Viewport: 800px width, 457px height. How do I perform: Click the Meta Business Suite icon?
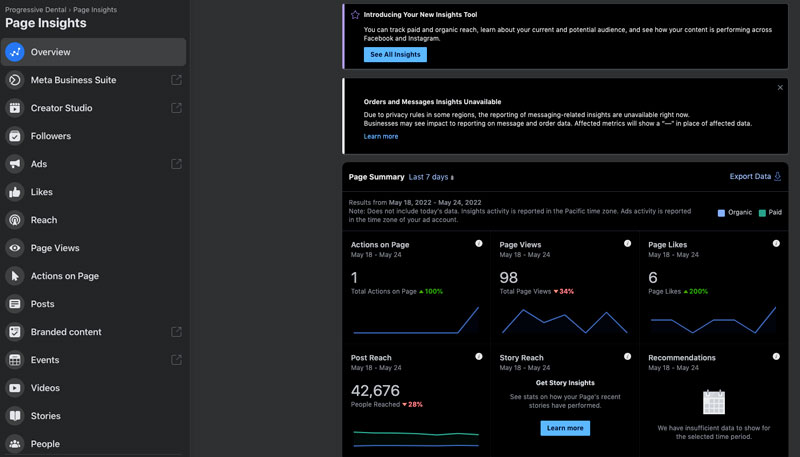coord(15,80)
